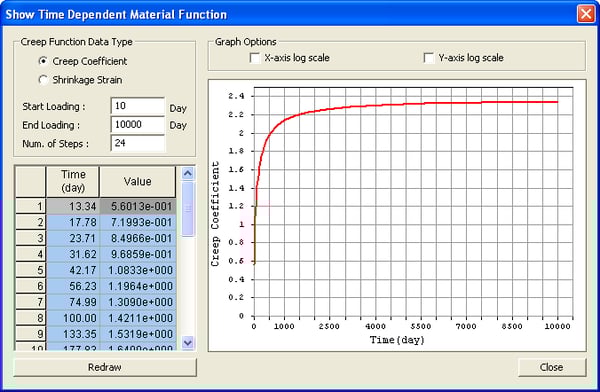Select row header 3 in the table
The width and height of the screenshot is (600, 392).
pyautogui.click(x=31, y=238)
